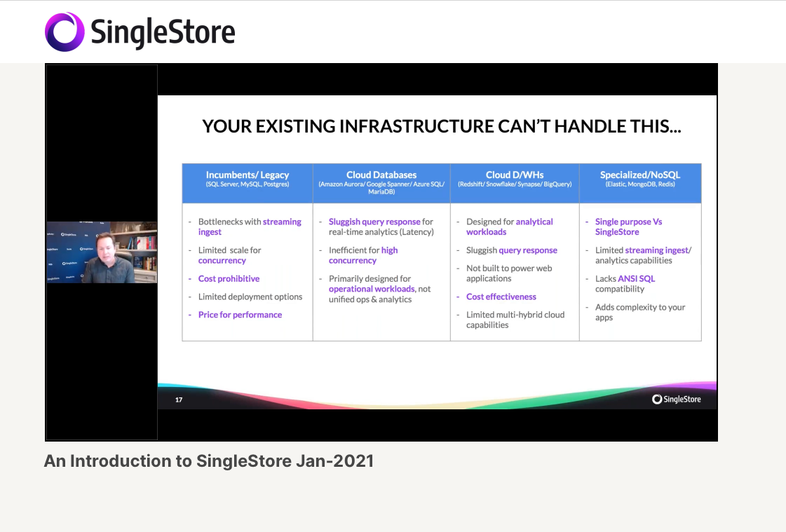Click 'Cost prohibitive' in the Incumbents column
This screenshot has width=786, height=532.
229,279
